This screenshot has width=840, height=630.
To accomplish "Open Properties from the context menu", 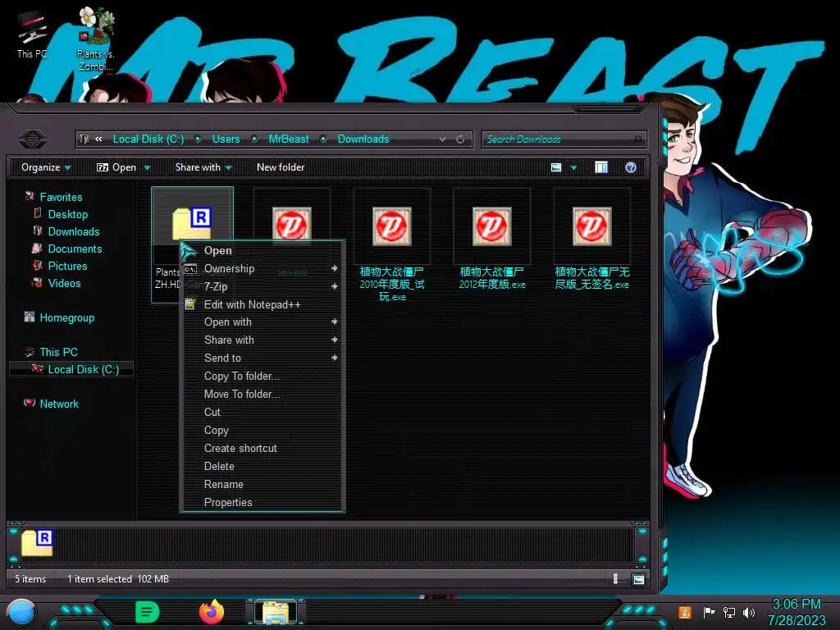I will 262,503.
